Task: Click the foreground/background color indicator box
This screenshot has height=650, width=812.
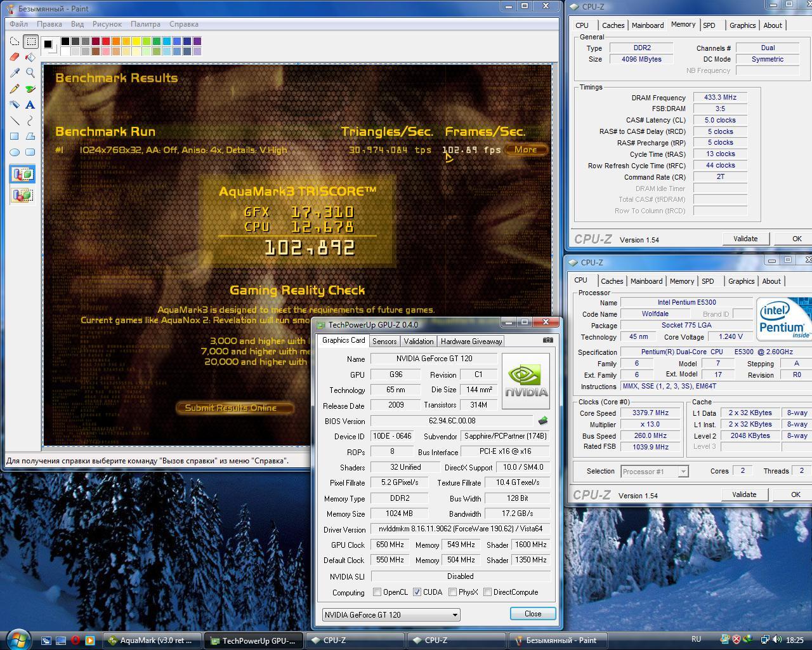Action: click(49, 45)
